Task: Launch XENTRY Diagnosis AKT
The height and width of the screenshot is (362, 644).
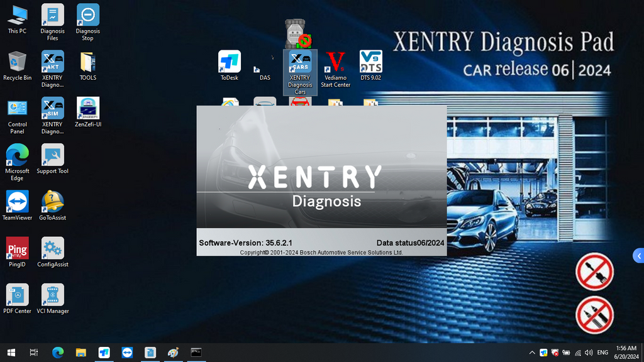Action: coord(52,62)
